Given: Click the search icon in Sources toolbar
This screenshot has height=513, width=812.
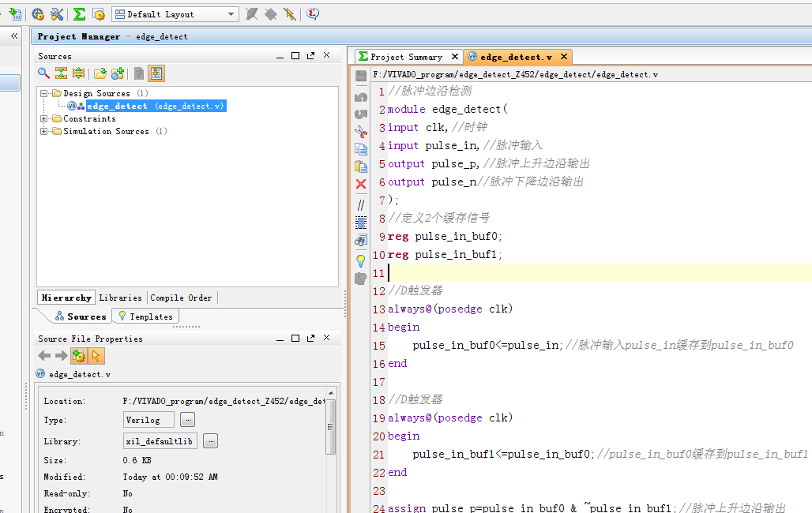Looking at the screenshot, I should (x=44, y=73).
